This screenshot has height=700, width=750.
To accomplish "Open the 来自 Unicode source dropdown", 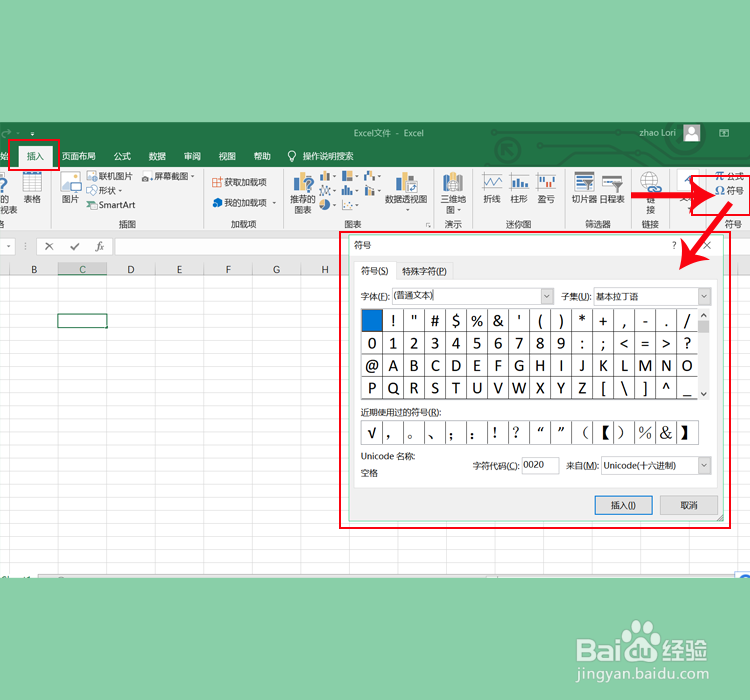I will (x=704, y=466).
